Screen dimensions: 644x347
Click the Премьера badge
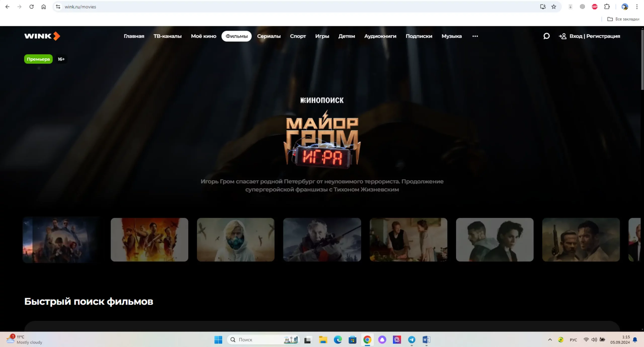click(38, 59)
